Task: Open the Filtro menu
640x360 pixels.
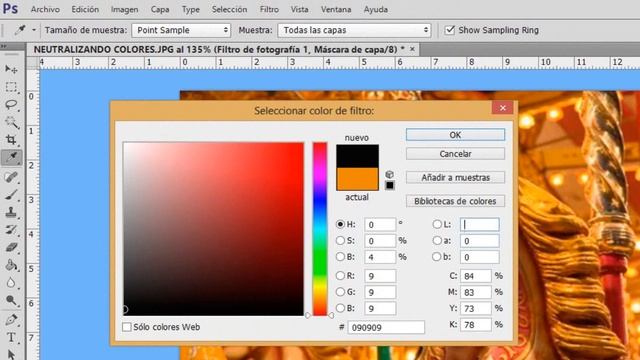Action: [269, 9]
